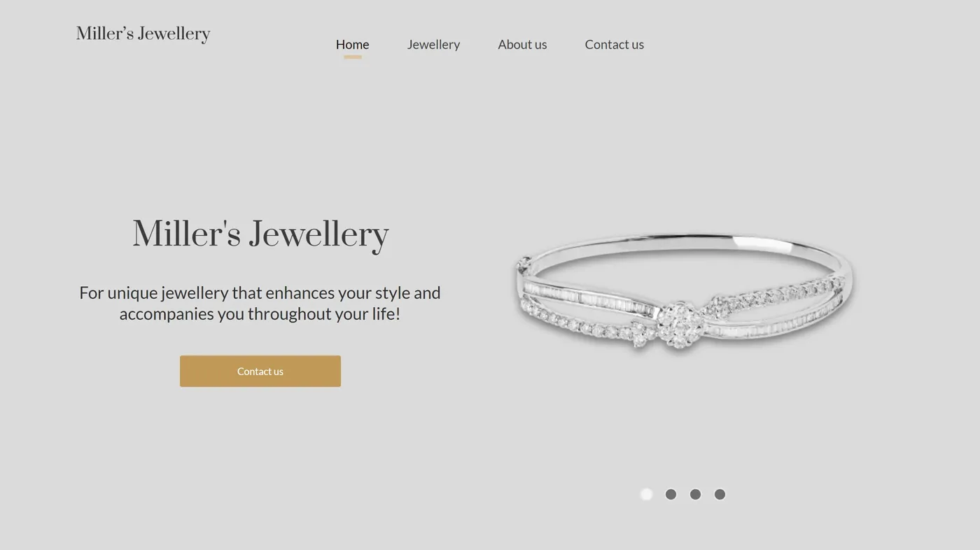The image size is (980, 550).
Task: Open the Home navigation item
Action: (x=352, y=44)
